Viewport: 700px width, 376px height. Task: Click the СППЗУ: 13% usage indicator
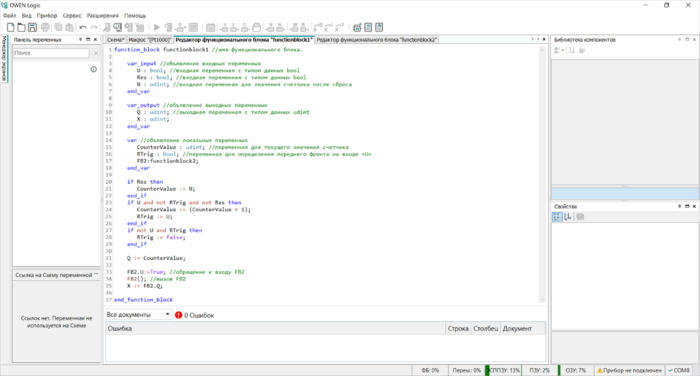coord(503,370)
